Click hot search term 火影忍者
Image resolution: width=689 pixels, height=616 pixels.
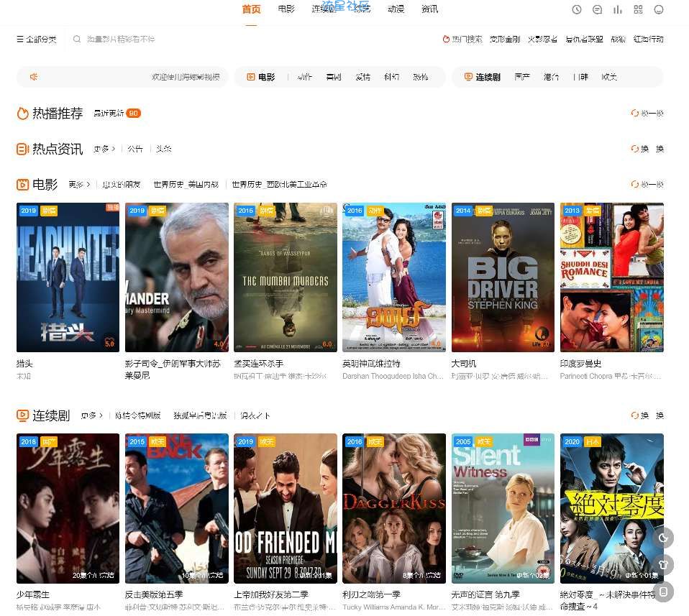[x=543, y=39]
